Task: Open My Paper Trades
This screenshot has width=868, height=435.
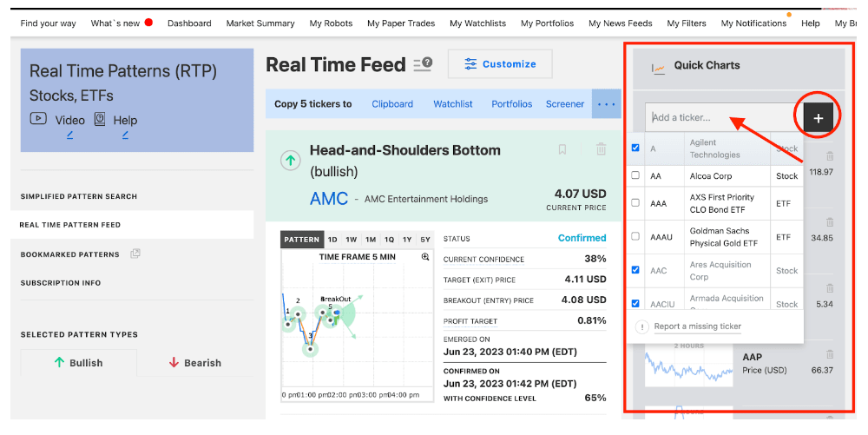Action: pos(401,23)
